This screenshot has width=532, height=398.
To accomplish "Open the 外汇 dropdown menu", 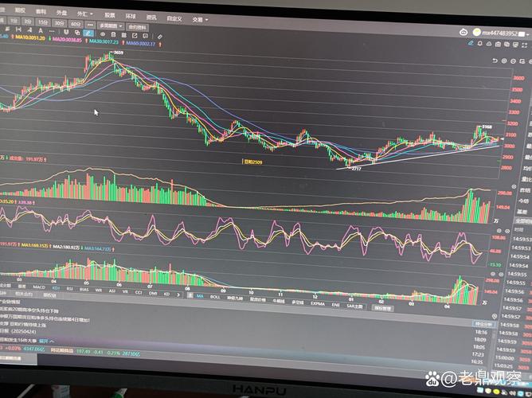I will pyautogui.click(x=85, y=14).
